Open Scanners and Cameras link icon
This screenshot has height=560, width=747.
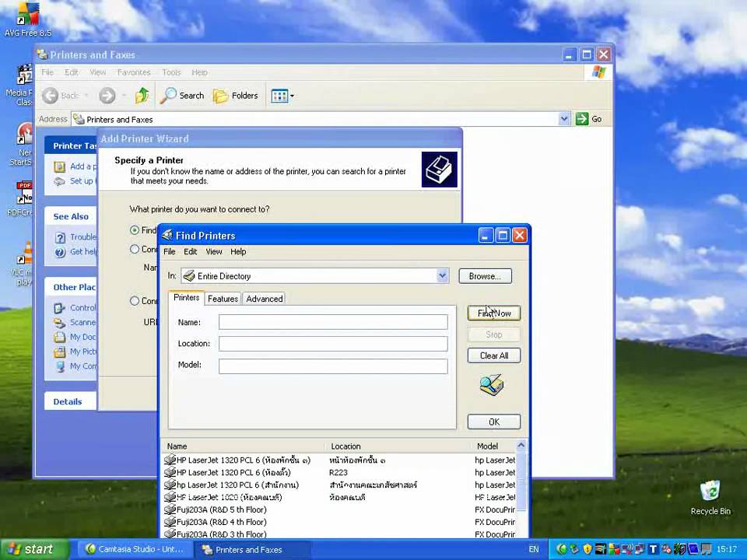point(60,324)
